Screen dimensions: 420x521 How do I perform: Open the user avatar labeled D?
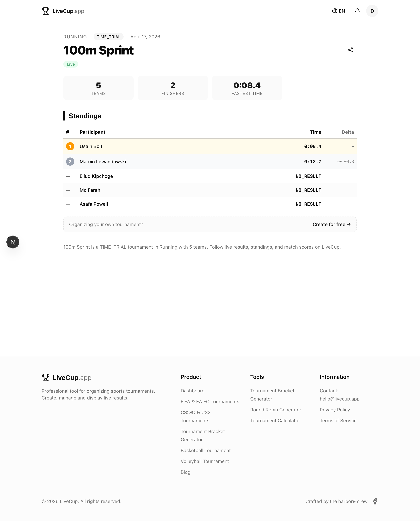[372, 11]
